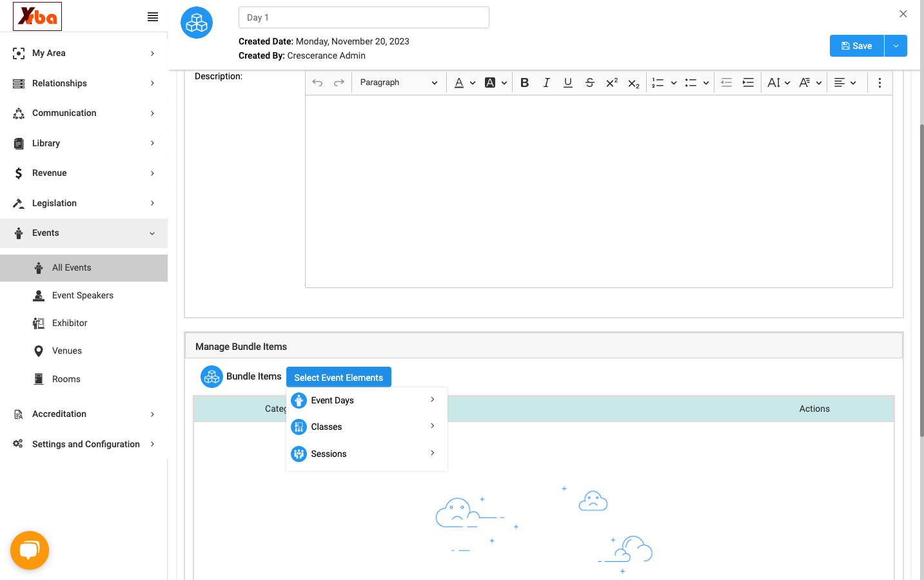The image size is (924, 580).
Task: Toggle italic formatting
Action: click(546, 82)
